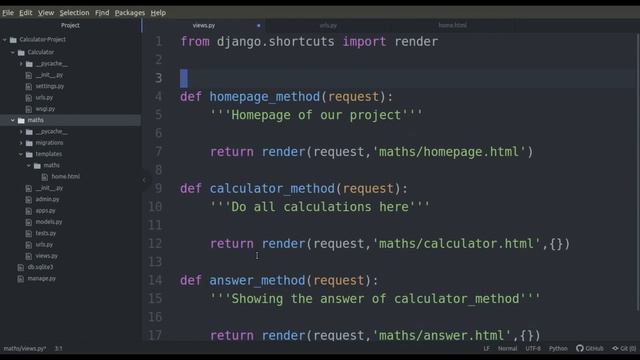Open __init__.py under the maths folder

49,188
